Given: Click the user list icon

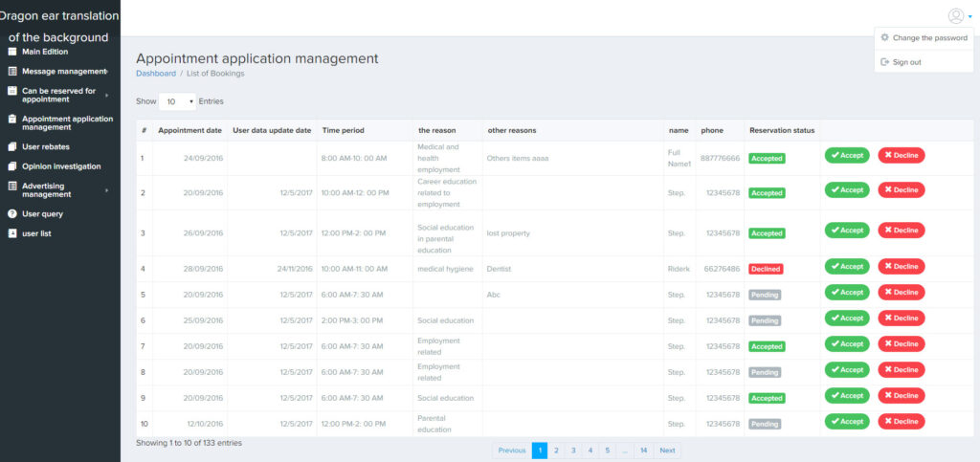Looking at the screenshot, I should pyautogui.click(x=11, y=233).
